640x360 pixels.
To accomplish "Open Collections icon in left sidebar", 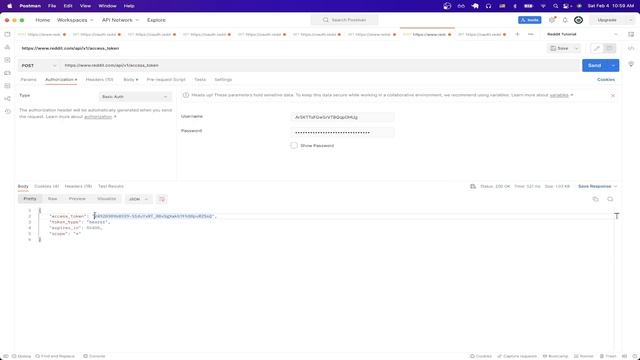I will [7, 34].
